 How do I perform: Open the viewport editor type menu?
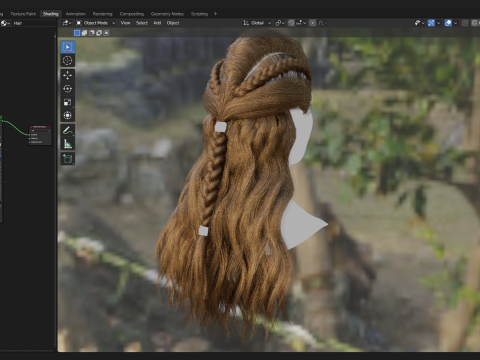click(66, 23)
